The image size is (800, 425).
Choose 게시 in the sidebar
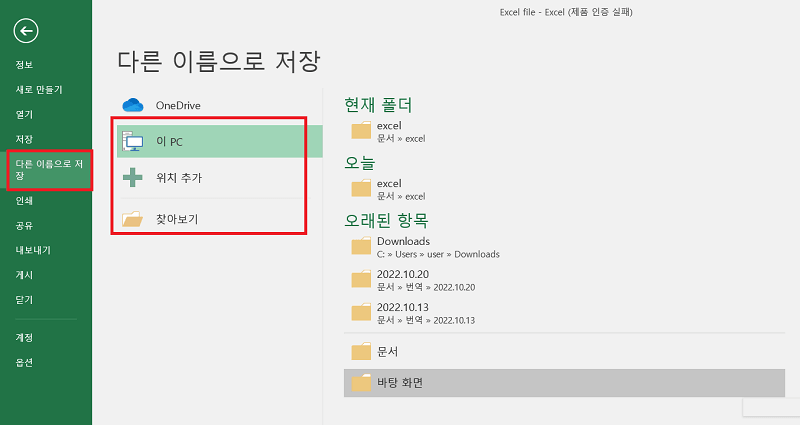[x=24, y=275]
